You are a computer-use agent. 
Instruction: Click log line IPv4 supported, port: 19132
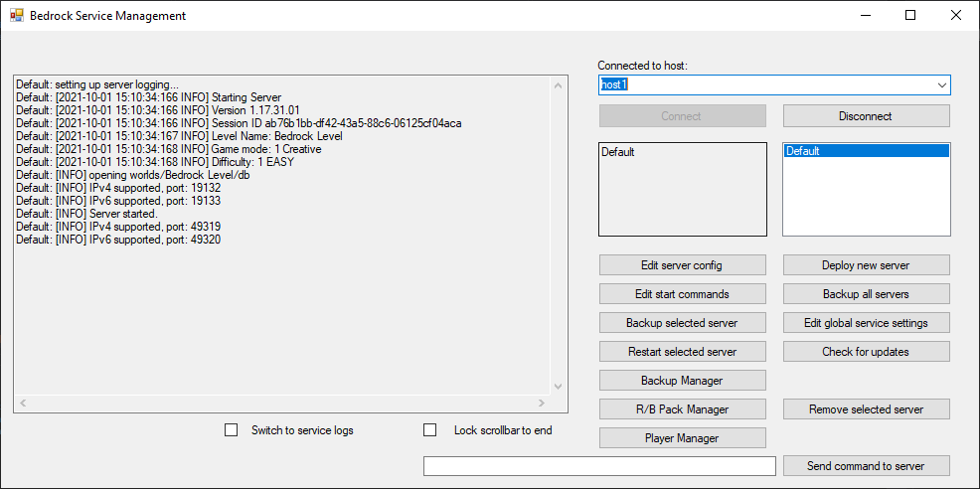click(x=118, y=188)
